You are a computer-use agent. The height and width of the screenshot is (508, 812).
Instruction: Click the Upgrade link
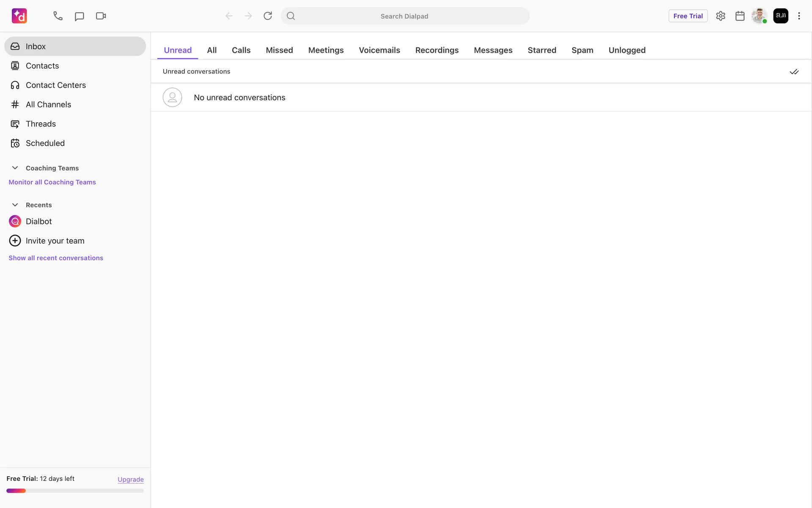[x=131, y=479]
